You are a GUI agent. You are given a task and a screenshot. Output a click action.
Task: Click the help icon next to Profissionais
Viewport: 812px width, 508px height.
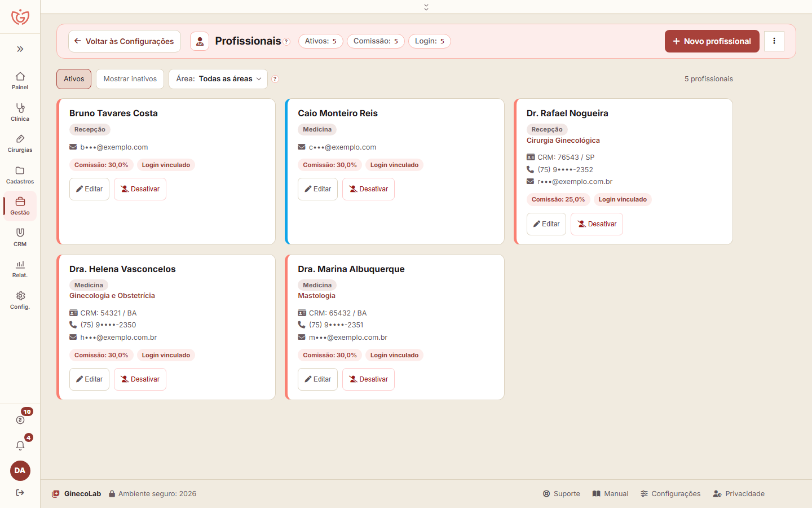[x=286, y=42]
